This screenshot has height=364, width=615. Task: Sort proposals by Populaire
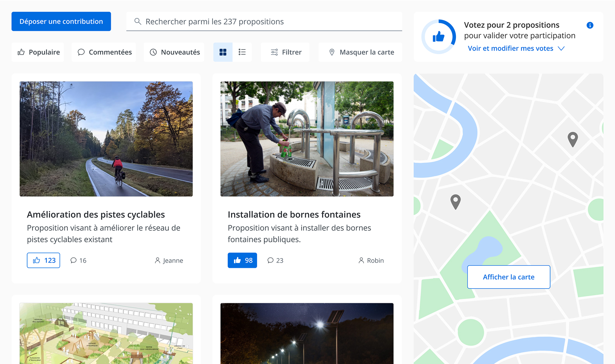(38, 52)
